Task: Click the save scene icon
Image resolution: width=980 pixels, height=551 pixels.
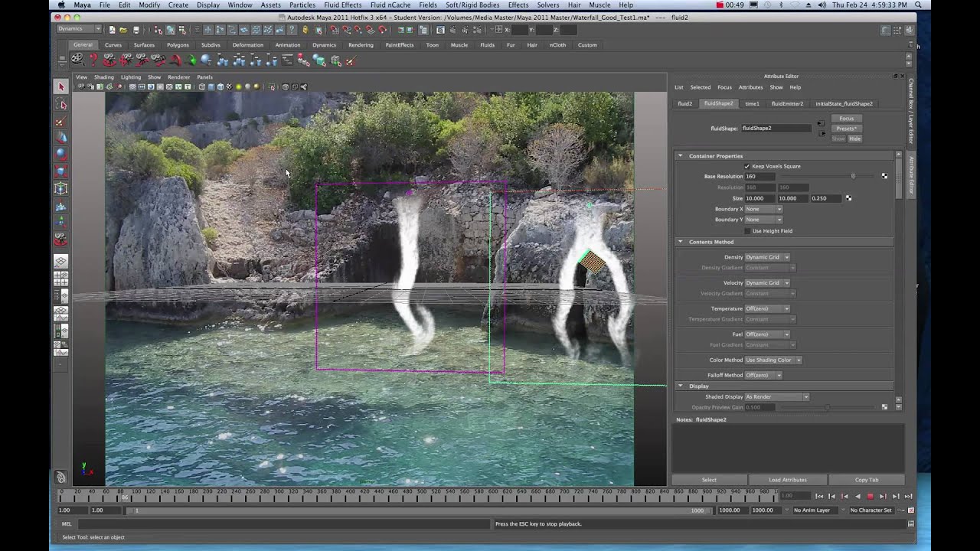Action: (136, 30)
